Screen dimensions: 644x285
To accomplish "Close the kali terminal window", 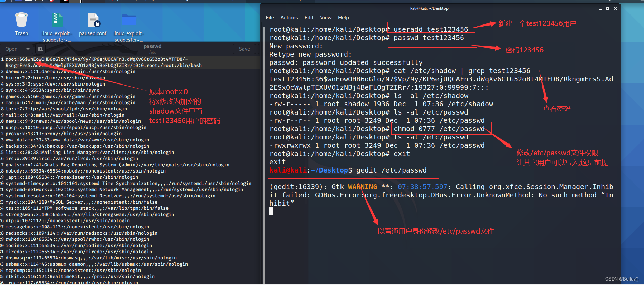I will point(615,8).
